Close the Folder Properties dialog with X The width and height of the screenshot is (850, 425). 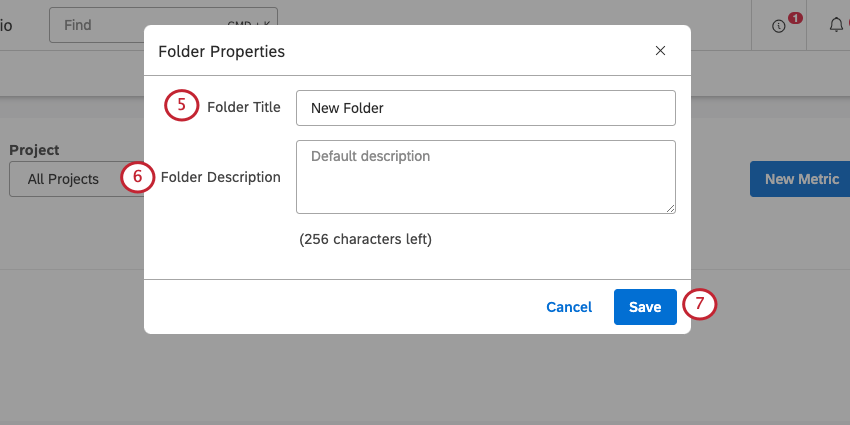[660, 51]
